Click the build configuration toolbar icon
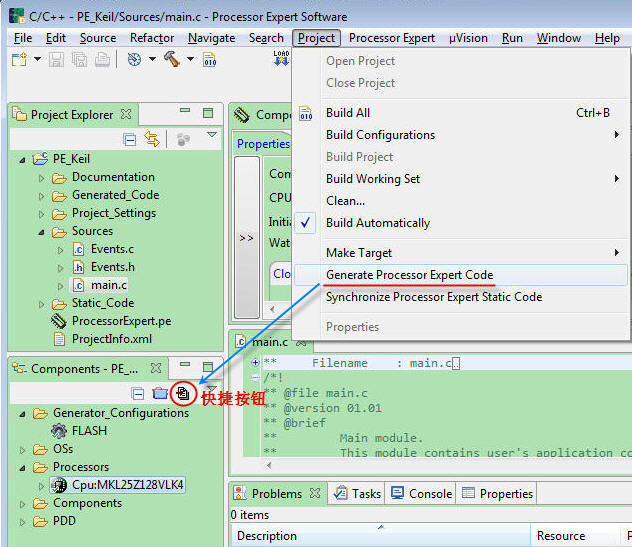Image resolution: width=632 pixels, height=547 pixels. pyautogui.click(x=134, y=59)
